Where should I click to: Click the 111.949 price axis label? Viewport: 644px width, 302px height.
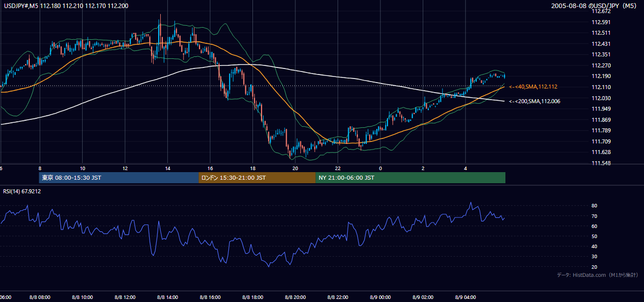601,109
